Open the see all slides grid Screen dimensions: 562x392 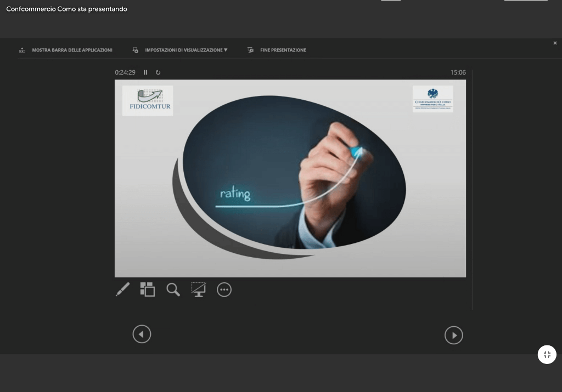coord(147,289)
